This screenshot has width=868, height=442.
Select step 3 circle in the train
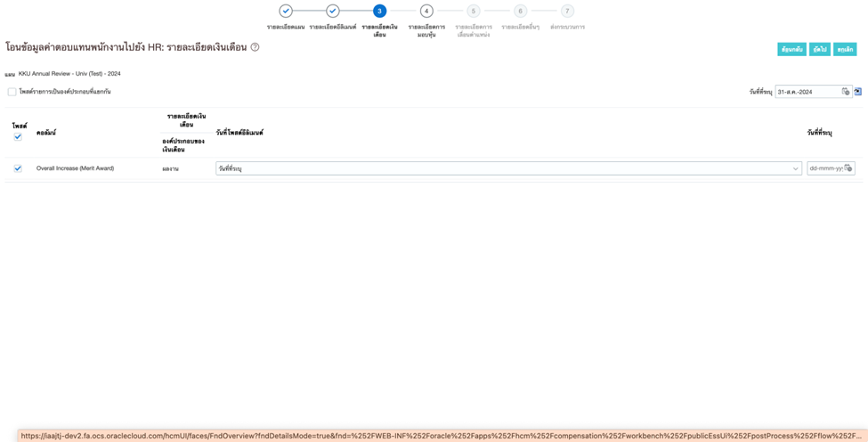pos(380,12)
